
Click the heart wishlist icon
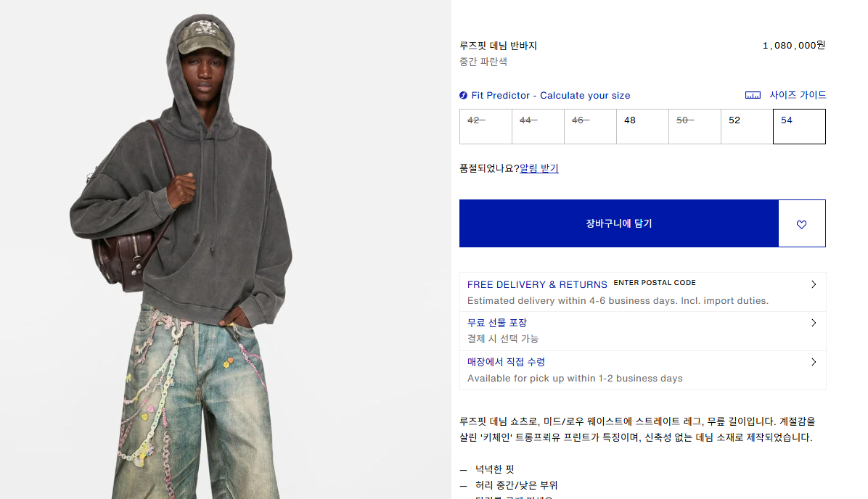(x=801, y=224)
